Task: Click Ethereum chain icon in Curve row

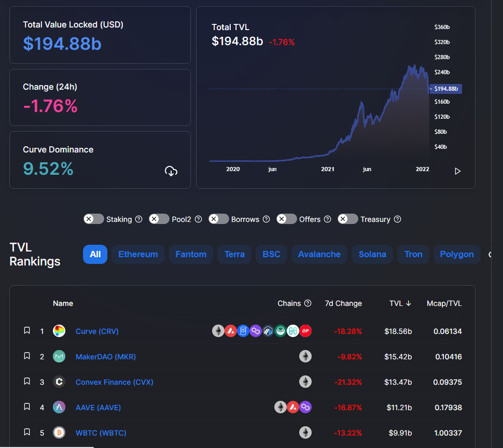Action: tap(218, 331)
